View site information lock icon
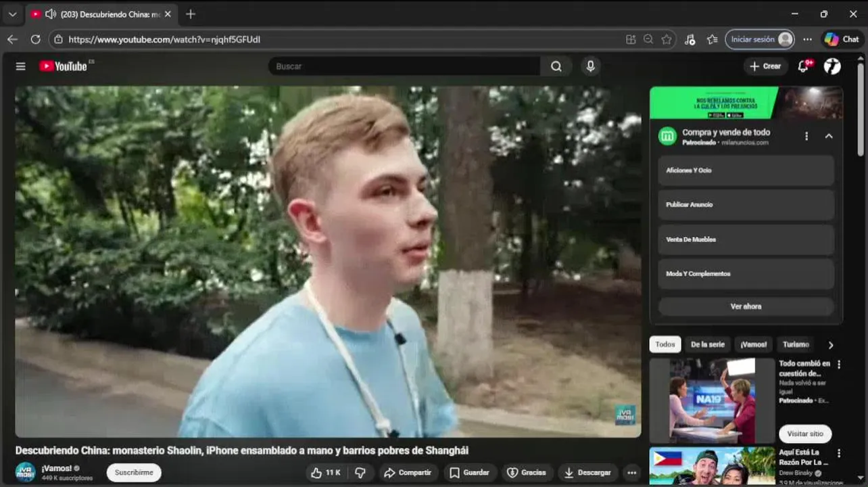 pyautogui.click(x=58, y=39)
